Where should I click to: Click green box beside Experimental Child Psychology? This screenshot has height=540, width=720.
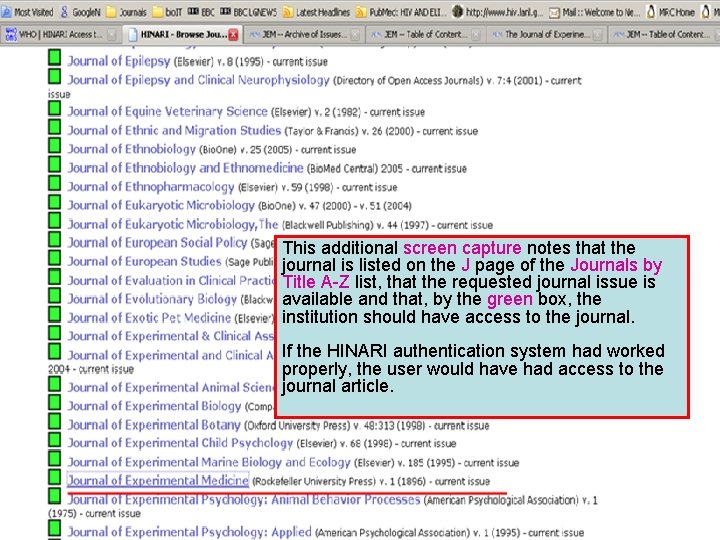coord(55,439)
